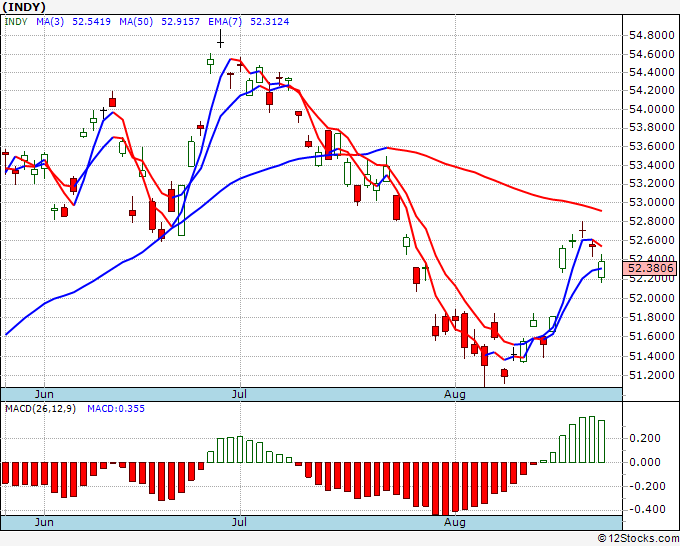Select the 53.6000 price axis label

coord(652,146)
